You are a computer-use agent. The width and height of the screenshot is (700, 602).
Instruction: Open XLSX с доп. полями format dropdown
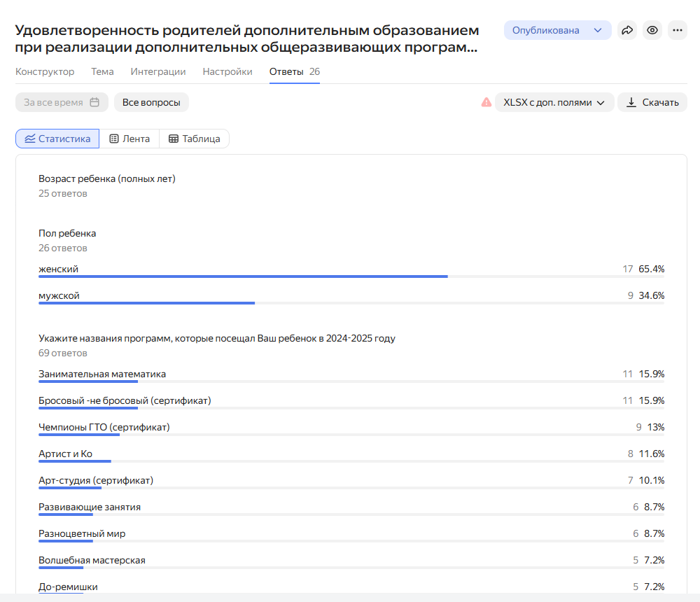click(554, 102)
